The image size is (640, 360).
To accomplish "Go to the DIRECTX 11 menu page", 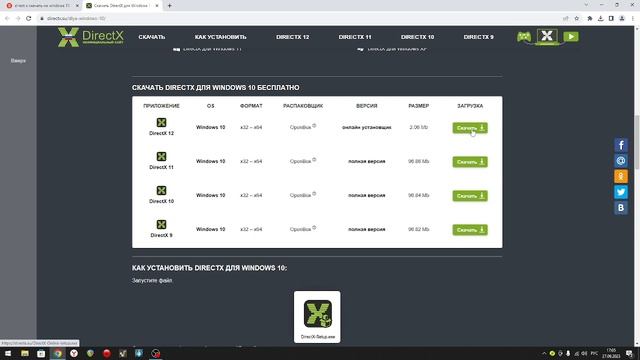I will point(355,37).
